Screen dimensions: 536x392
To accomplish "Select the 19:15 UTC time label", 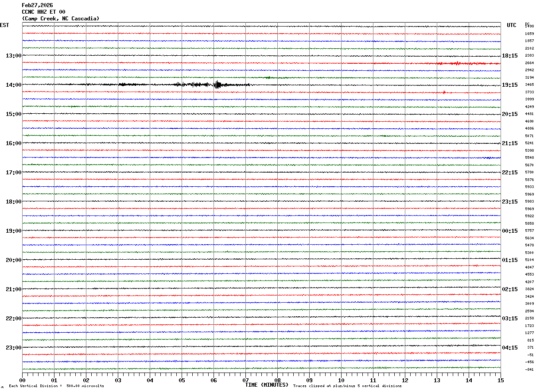I will [x=510, y=85].
